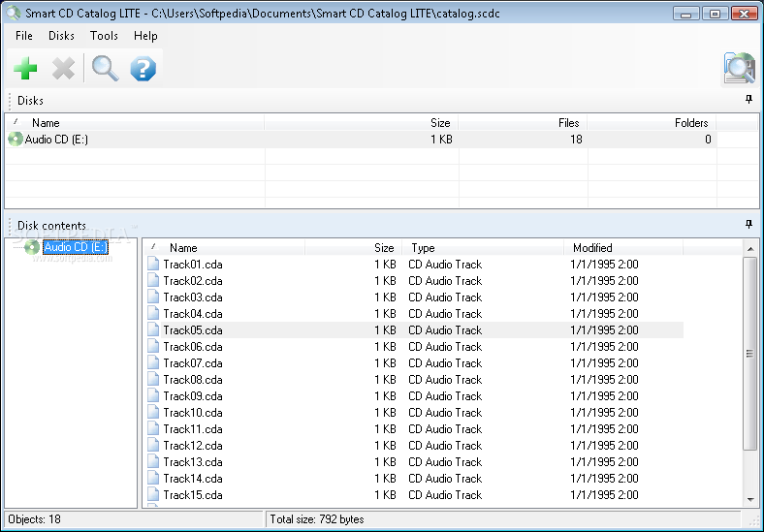Click file icon beside Track03.cda
Viewport: 764px width, 532px height.
coord(153,297)
